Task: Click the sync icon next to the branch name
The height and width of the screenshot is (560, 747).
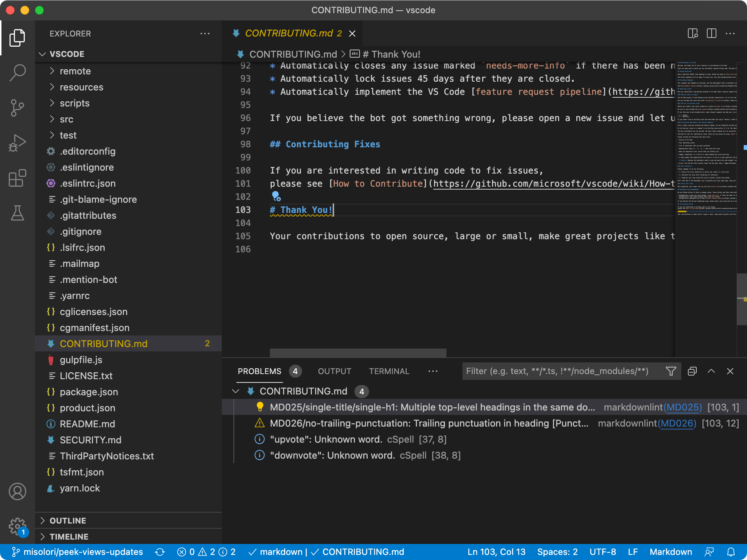Action: [x=160, y=552]
